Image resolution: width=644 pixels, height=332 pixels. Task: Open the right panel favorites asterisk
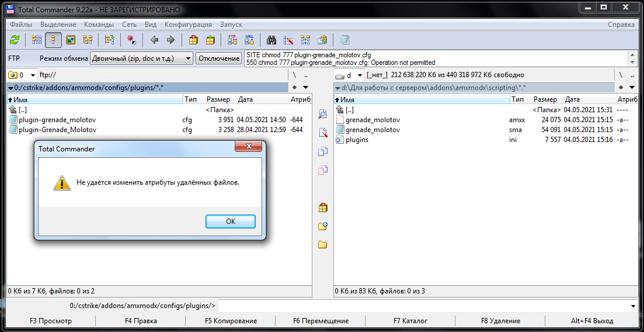621,88
